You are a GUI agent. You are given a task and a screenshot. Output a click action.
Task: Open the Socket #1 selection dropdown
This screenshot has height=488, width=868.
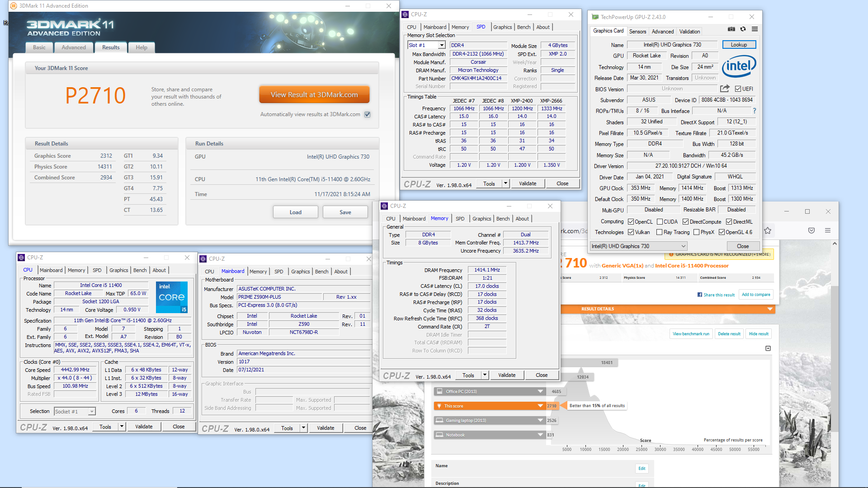pyautogui.click(x=92, y=412)
